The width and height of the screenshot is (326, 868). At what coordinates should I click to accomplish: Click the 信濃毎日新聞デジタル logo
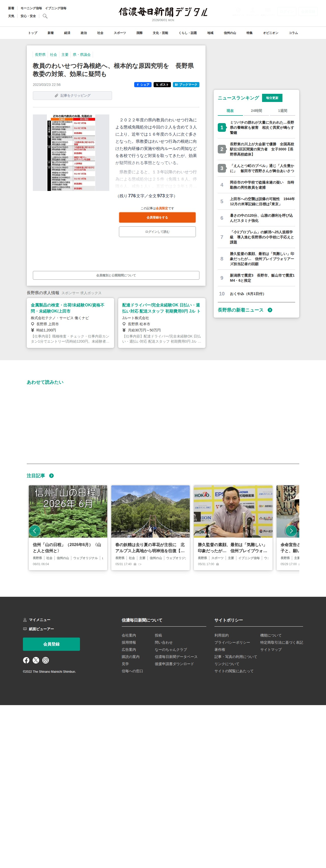[163, 12]
